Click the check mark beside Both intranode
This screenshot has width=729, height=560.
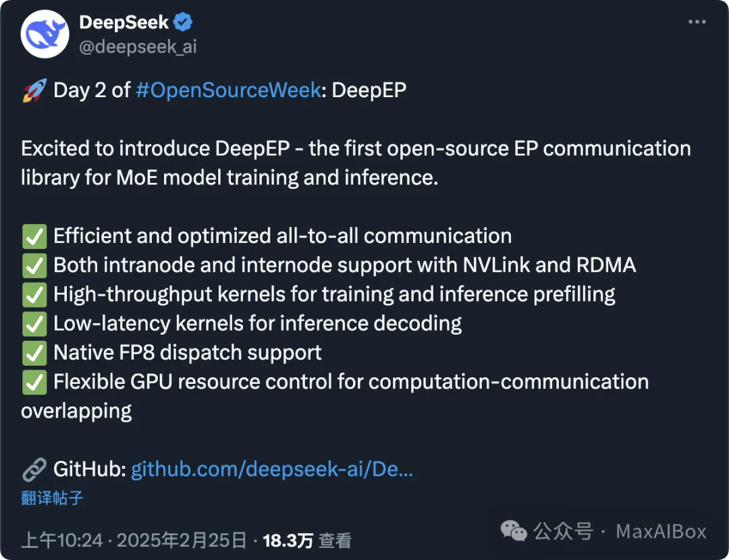(34, 265)
